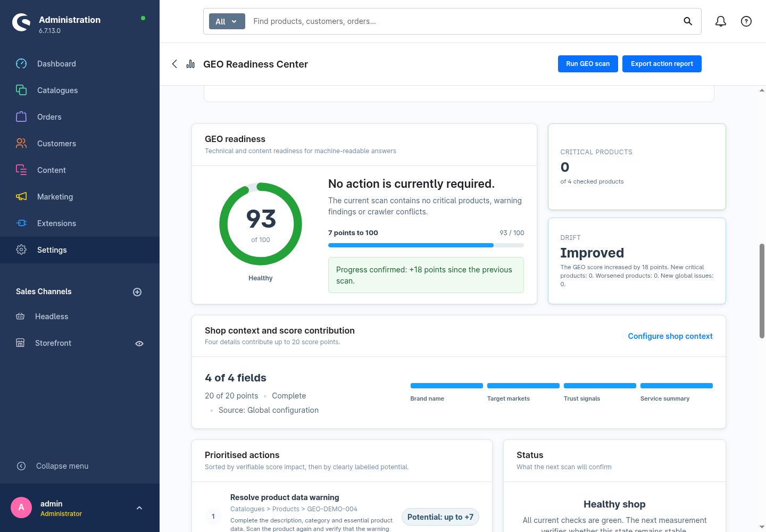Click Run GEO scan button
Image resolution: width=766 pixels, height=532 pixels.
588,64
